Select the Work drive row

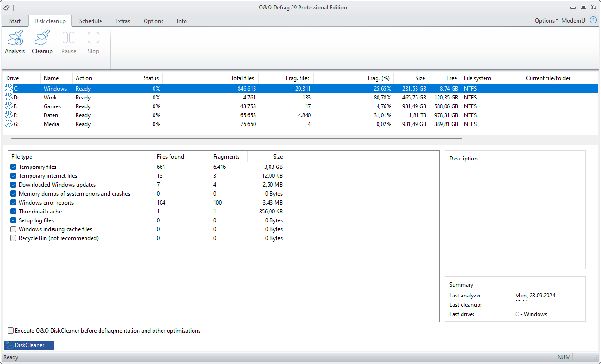[x=300, y=98]
